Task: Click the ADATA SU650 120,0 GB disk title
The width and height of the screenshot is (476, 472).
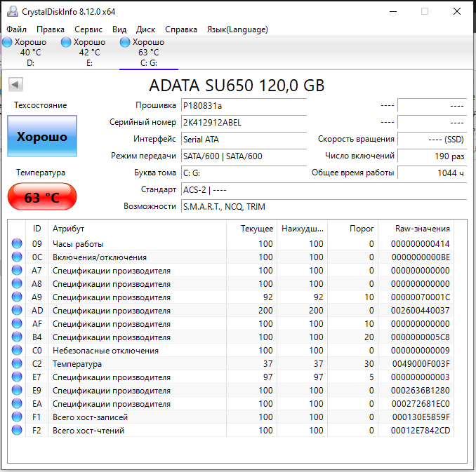Action: (x=237, y=86)
